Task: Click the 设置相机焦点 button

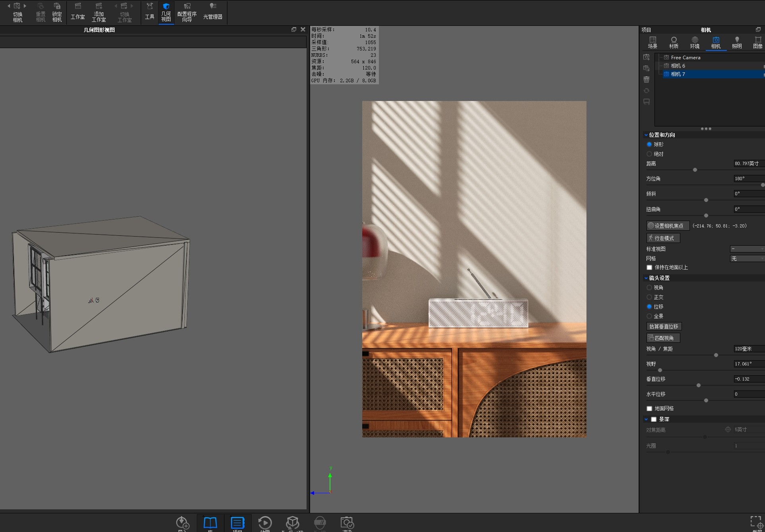Action: pos(668,226)
